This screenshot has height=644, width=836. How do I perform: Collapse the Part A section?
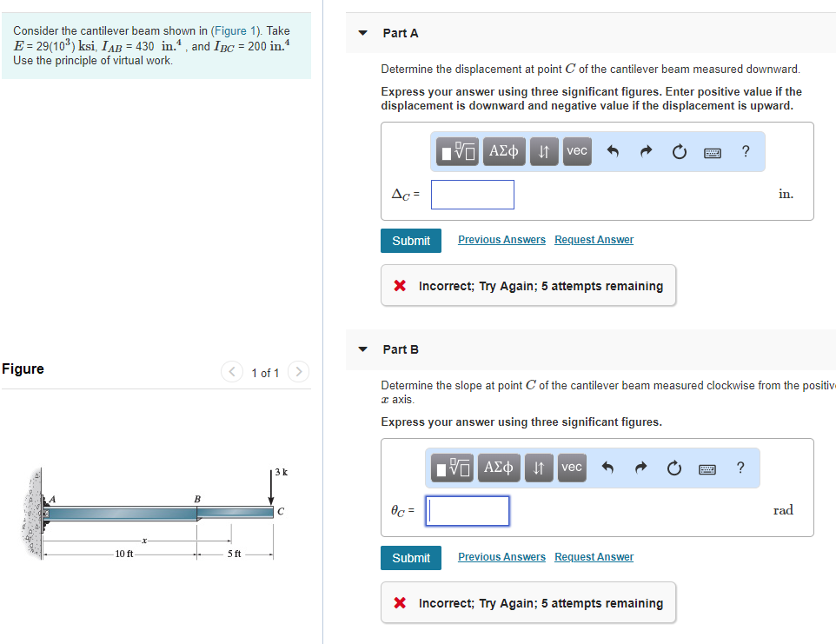tap(363, 33)
